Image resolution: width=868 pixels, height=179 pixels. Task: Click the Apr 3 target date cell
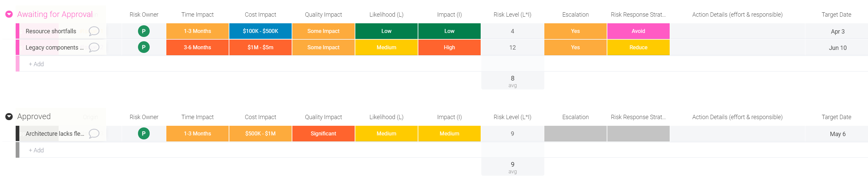837,31
